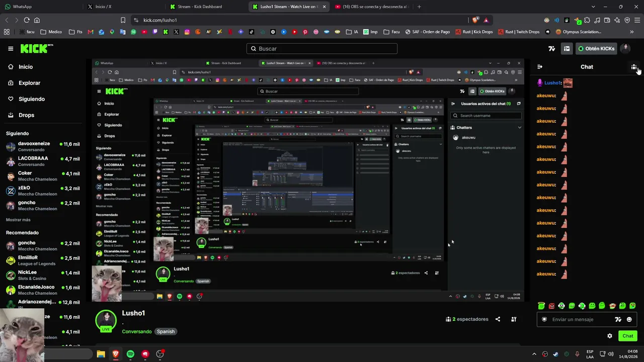This screenshot has height=362, width=644.
Task: Open Coker channel in the sidebar
Action: [43, 176]
